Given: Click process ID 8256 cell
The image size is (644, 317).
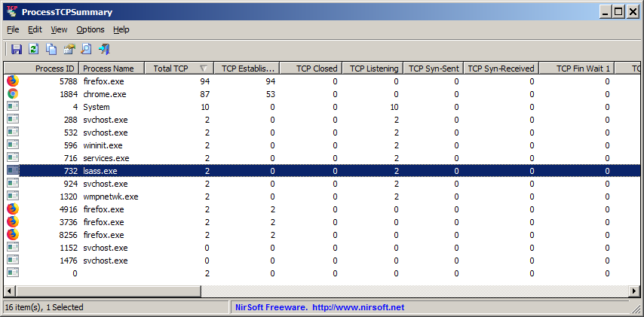Looking at the screenshot, I should click(69, 235).
